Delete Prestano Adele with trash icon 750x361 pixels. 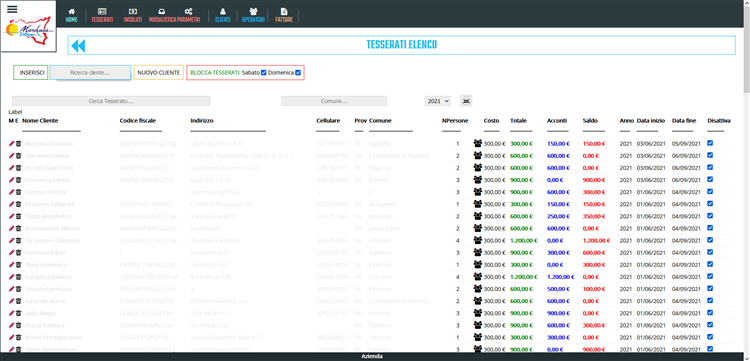[18, 252]
